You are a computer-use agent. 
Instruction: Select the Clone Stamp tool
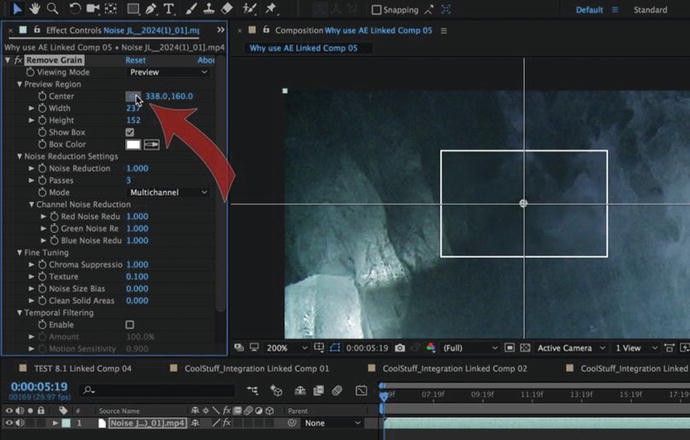pyautogui.click(x=208, y=9)
